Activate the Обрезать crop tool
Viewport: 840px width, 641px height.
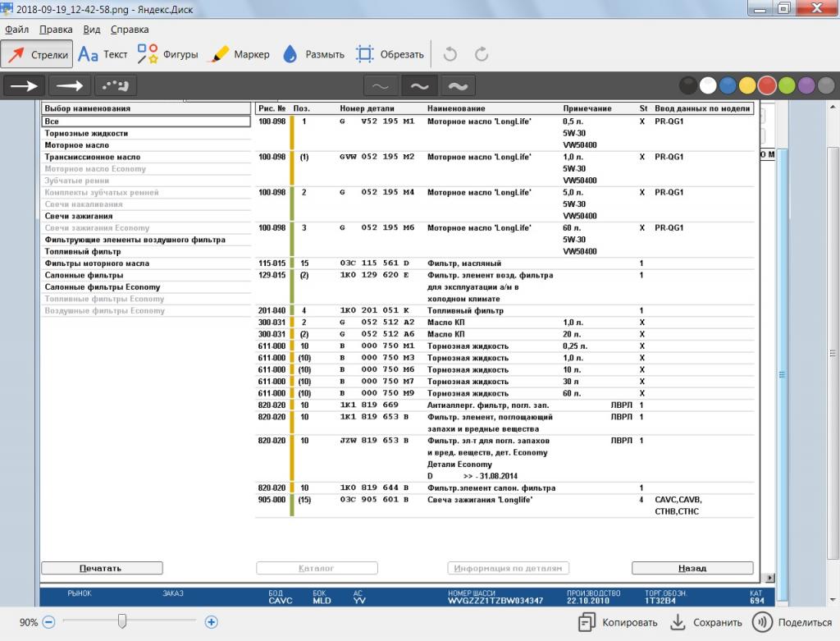tap(390, 54)
